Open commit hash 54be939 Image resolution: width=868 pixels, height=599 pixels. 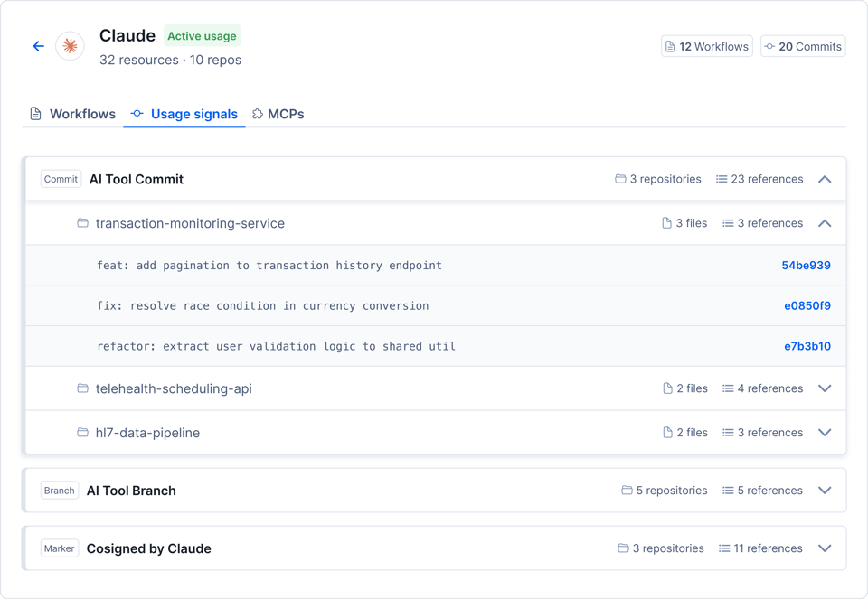tap(806, 266)
